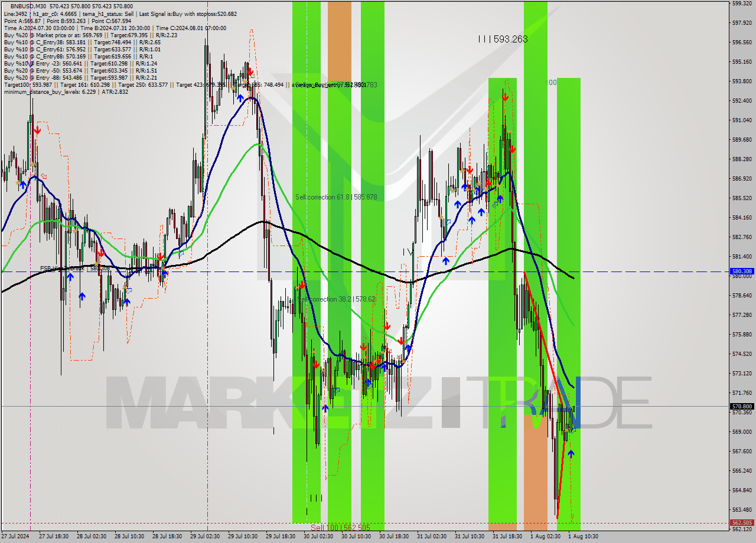Select the 588.280 price axis label
Viewport: 756px width, 543px height.
coord(742,159)
